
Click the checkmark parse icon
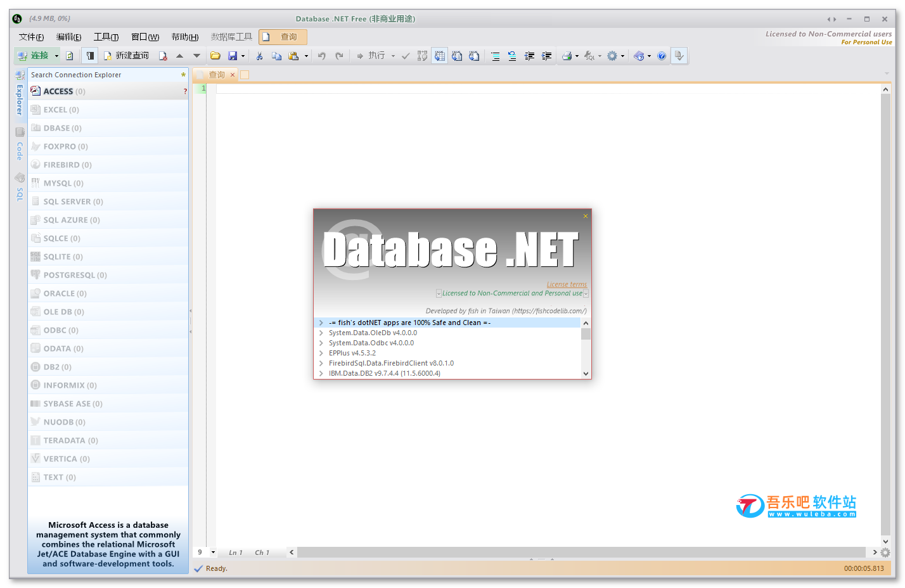click(406, 56)
